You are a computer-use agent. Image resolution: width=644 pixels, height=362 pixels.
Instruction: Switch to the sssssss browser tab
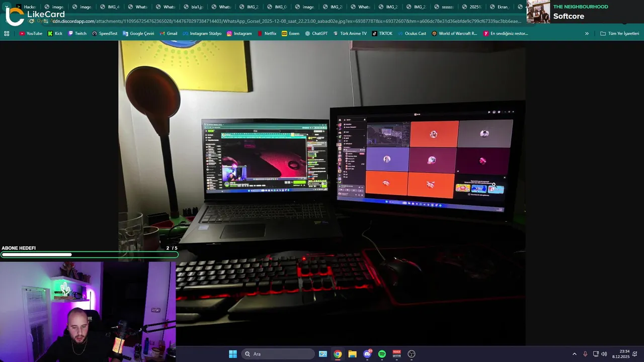point(443,7)
